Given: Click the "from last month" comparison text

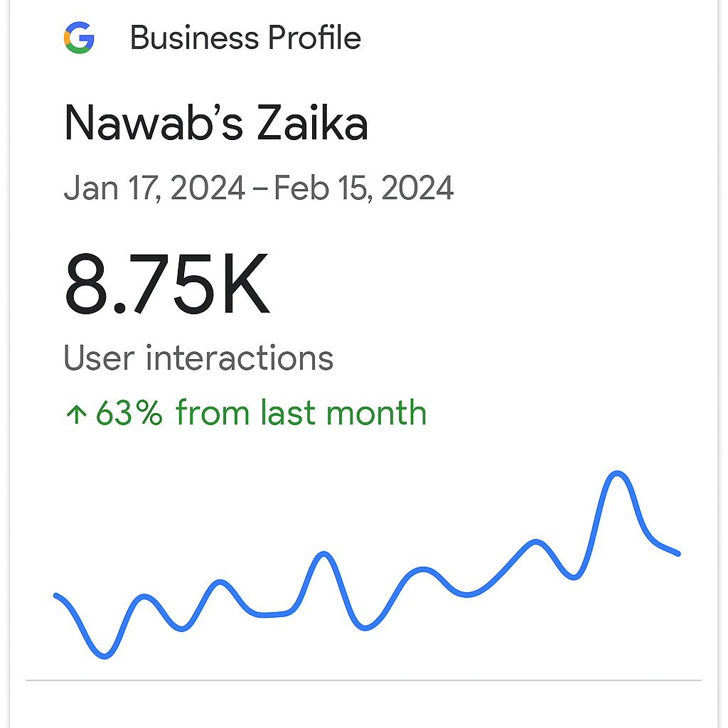Looking at the screenshot, I should [301, 413].
